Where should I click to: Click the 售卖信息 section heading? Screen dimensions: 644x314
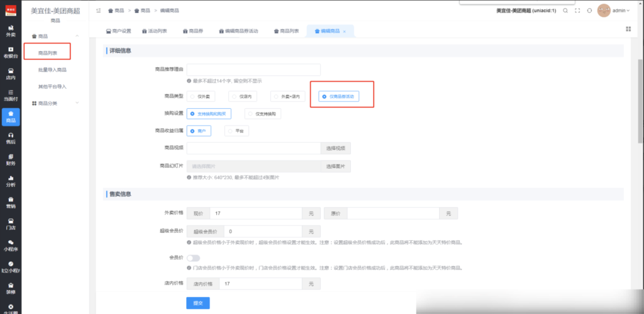[x=120, y=194]
